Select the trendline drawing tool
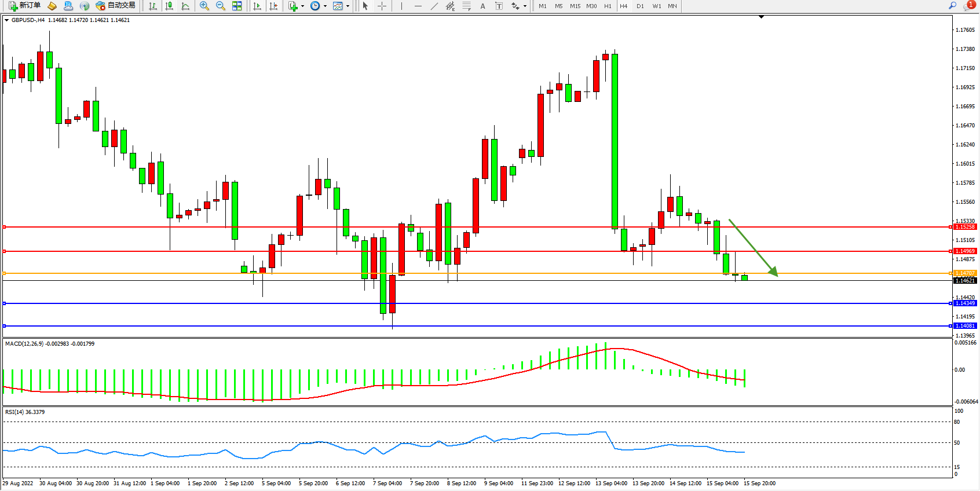Screen dimensions: 980x491 point(434,6)
